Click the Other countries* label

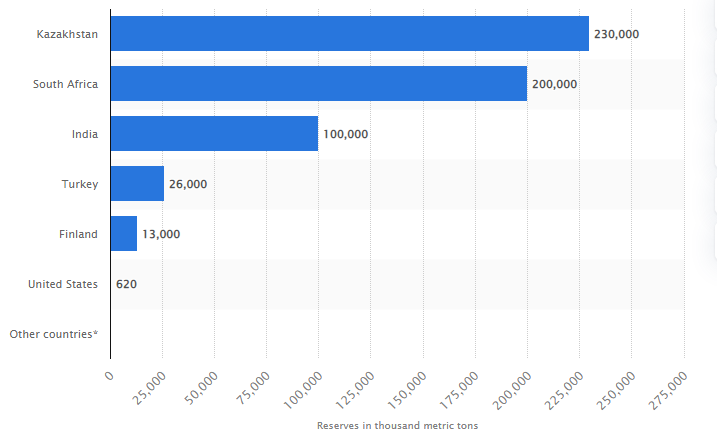tap(54, 334)
